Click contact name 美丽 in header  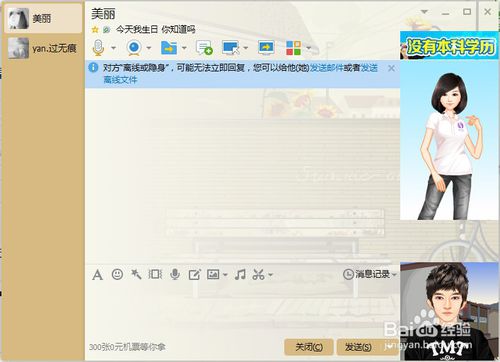[x=103, y=14]
